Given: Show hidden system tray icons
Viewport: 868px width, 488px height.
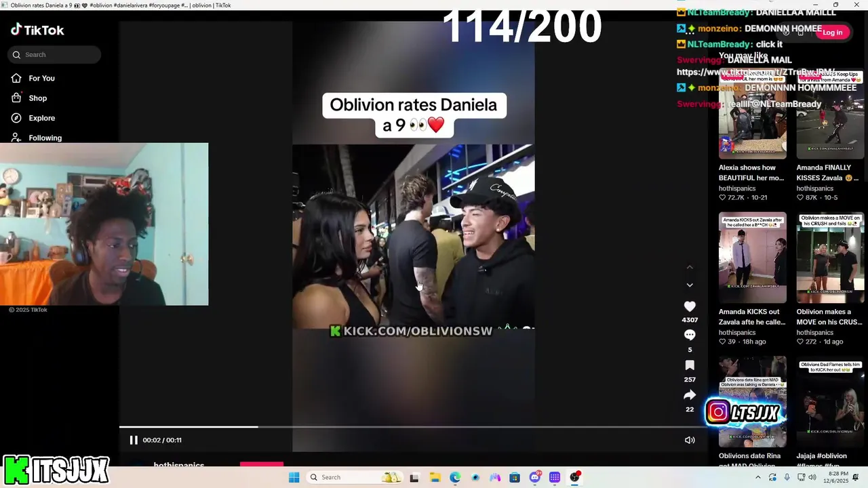Looking at the screenshot, I should coord(757,477).
